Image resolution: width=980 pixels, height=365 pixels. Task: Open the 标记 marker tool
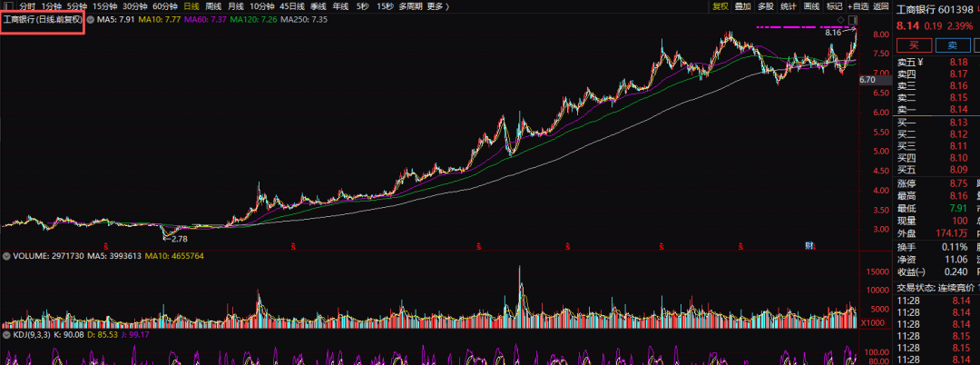[x=835, y=7]
